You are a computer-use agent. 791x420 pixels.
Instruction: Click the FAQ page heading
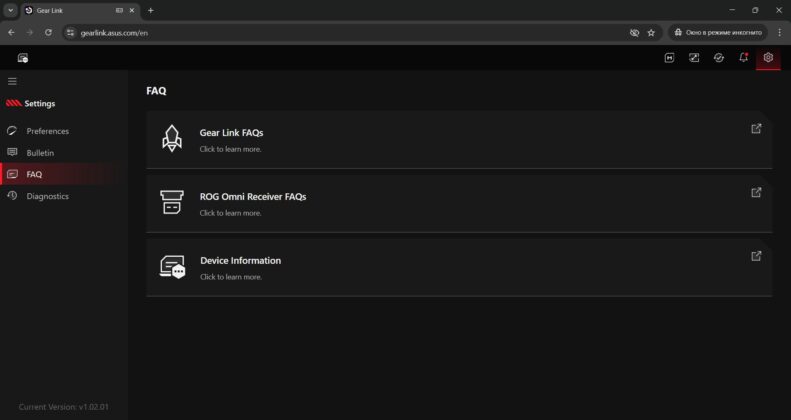(x=156, y=91)
